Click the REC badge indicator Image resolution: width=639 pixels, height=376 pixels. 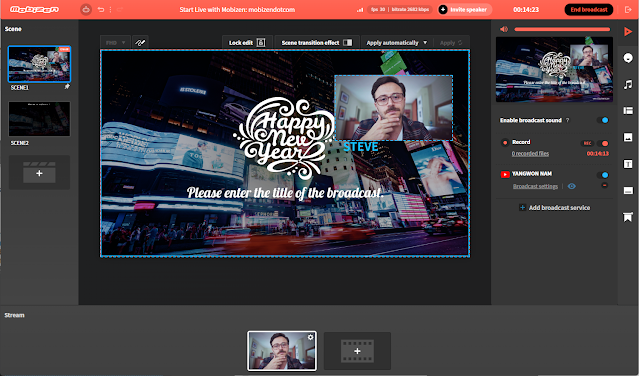tap(587, 143)
